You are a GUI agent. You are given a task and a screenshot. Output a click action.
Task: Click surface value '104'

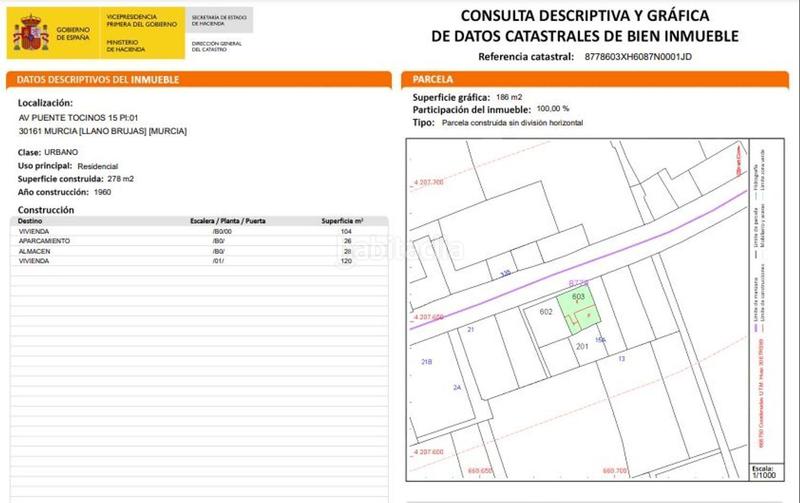(x=346, y=232)
